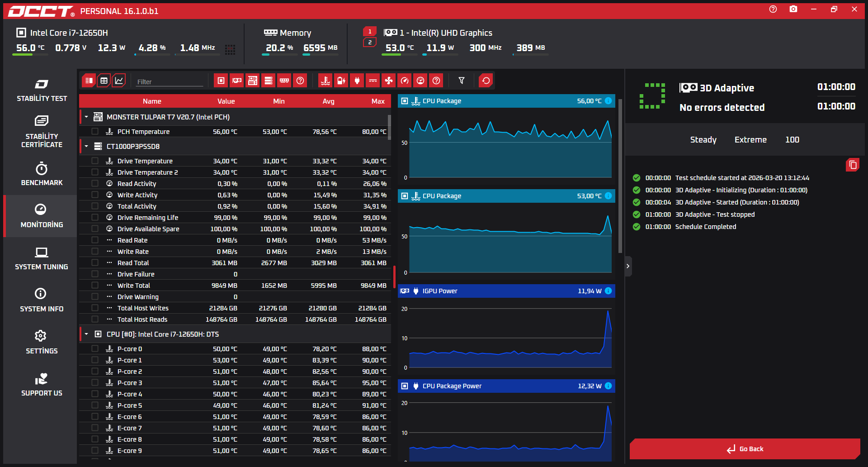Toggle the usage gauge sensor filter icon

(x=420, y=81)
